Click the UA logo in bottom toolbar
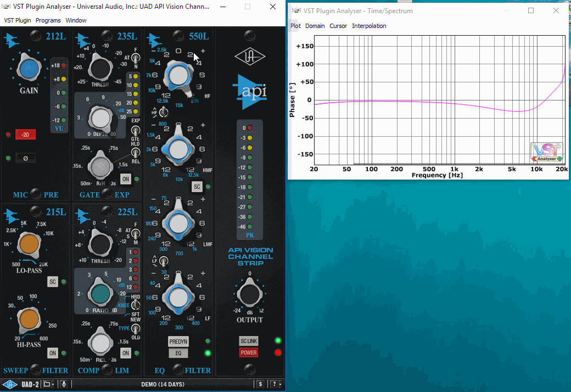 click(x=10, y=384)
